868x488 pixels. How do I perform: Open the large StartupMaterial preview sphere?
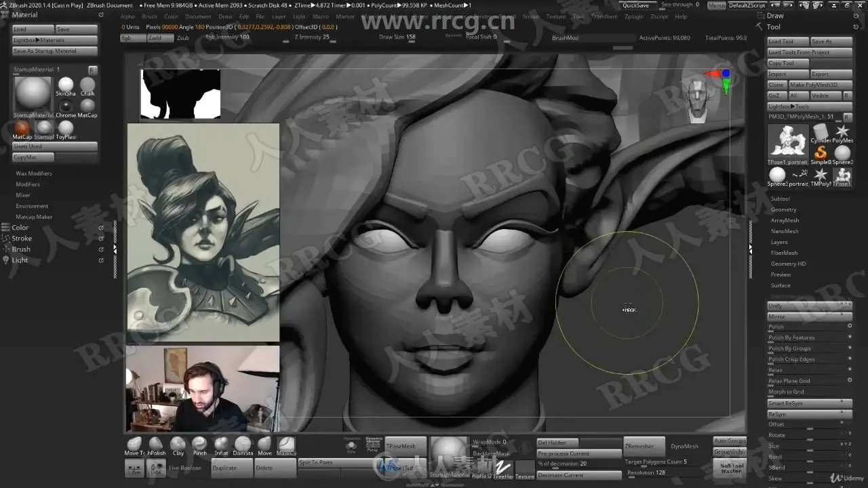pyautogui.click(x=33, y=97)
